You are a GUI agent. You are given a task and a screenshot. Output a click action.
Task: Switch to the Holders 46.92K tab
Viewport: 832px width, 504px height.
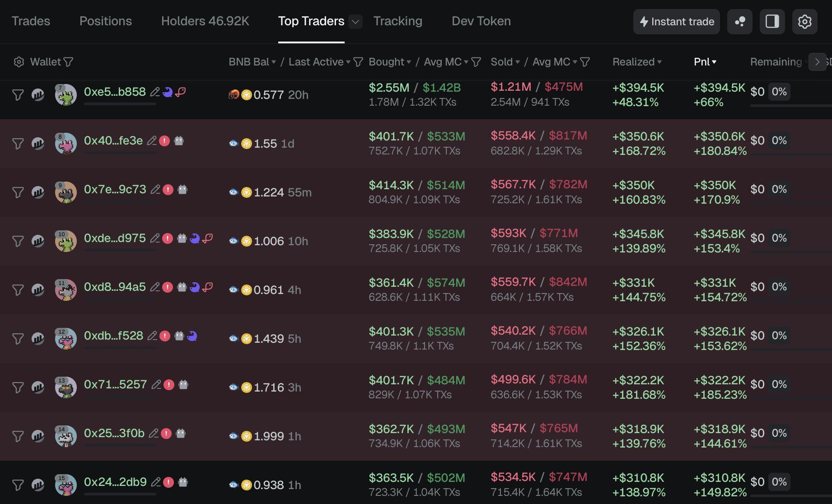(x=205, y=21)
